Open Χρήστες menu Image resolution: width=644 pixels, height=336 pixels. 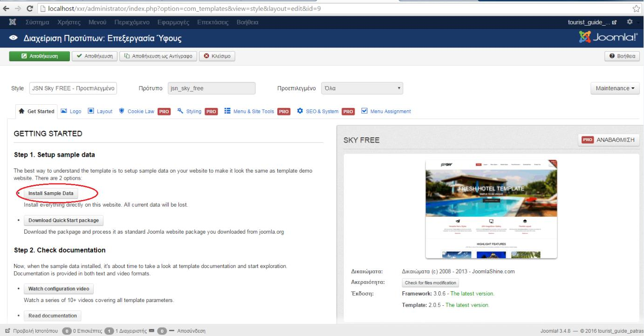[69, 22]
